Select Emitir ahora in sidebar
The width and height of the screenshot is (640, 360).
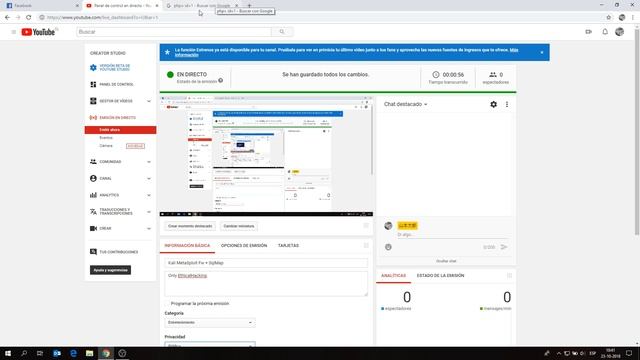(120, 130)
